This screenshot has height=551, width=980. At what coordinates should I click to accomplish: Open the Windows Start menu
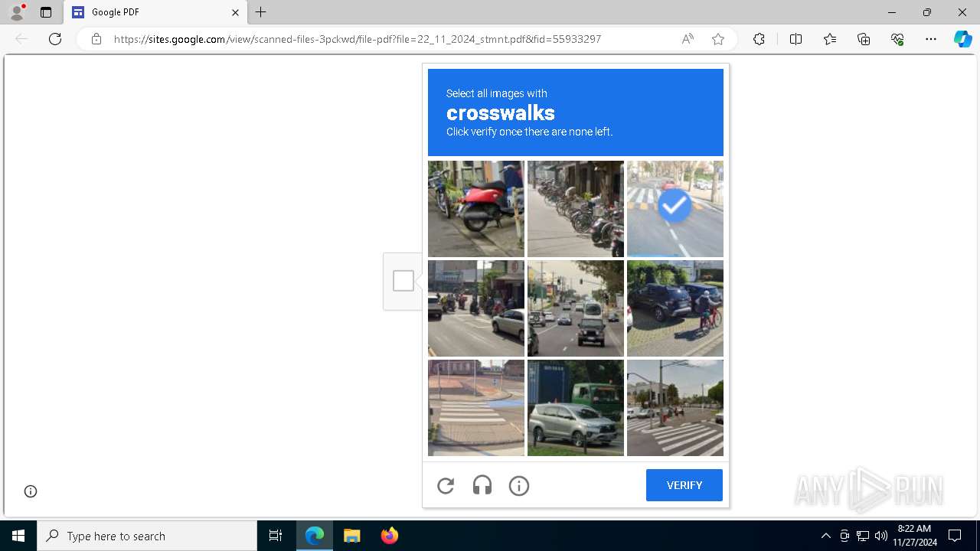tap(18, 536)
